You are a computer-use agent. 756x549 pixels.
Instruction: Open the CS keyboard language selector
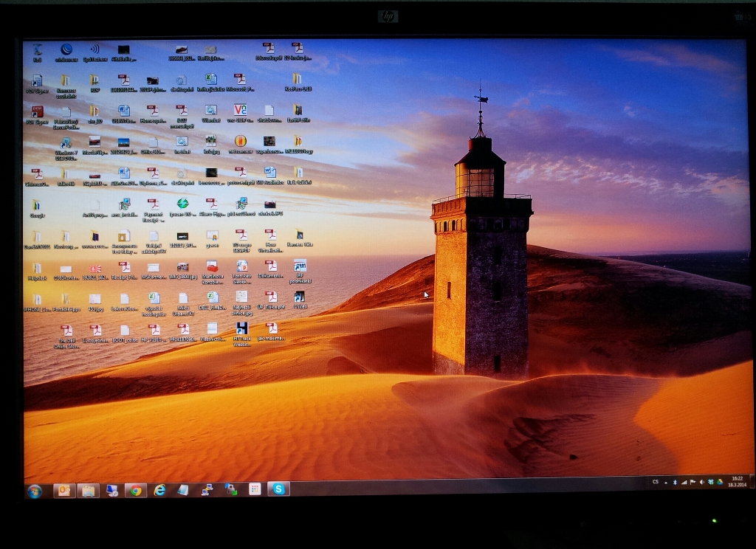[x=655, y=482]
